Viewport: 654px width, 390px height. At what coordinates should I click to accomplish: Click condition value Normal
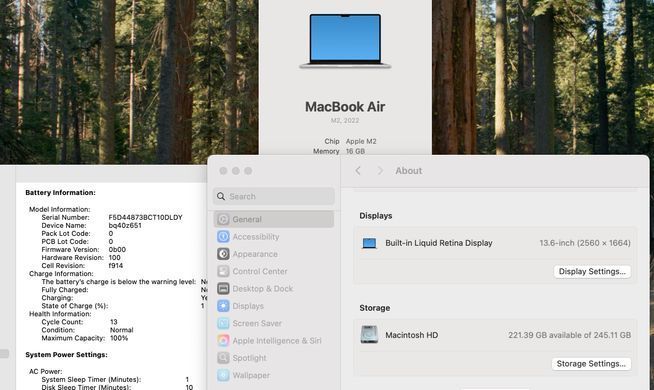pos(121,330)
